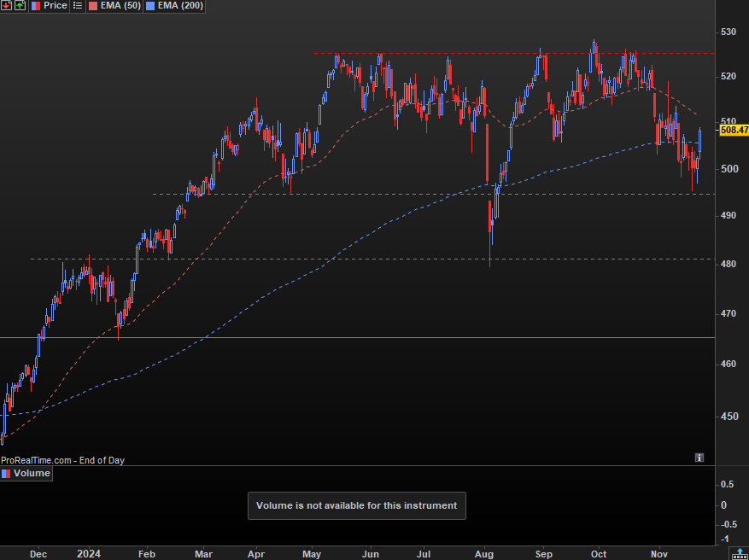Click the 520 price axis label
Viewport: 749px width, 560px height.
point(728,76)
